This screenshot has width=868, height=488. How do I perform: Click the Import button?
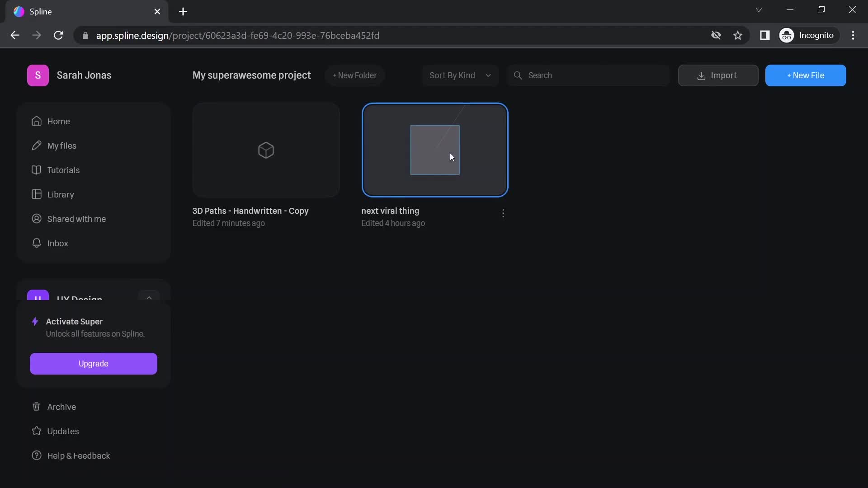[718, 75]
